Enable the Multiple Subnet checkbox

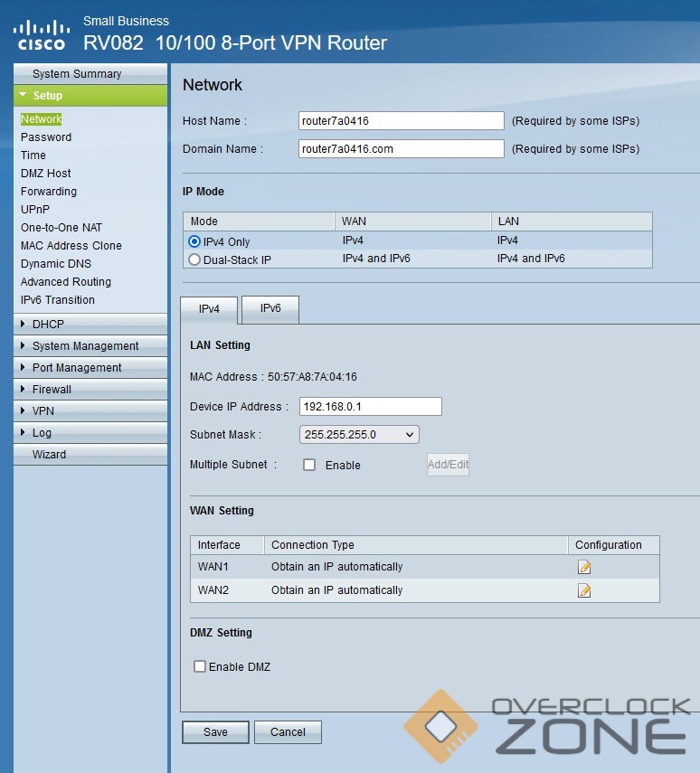309,465
